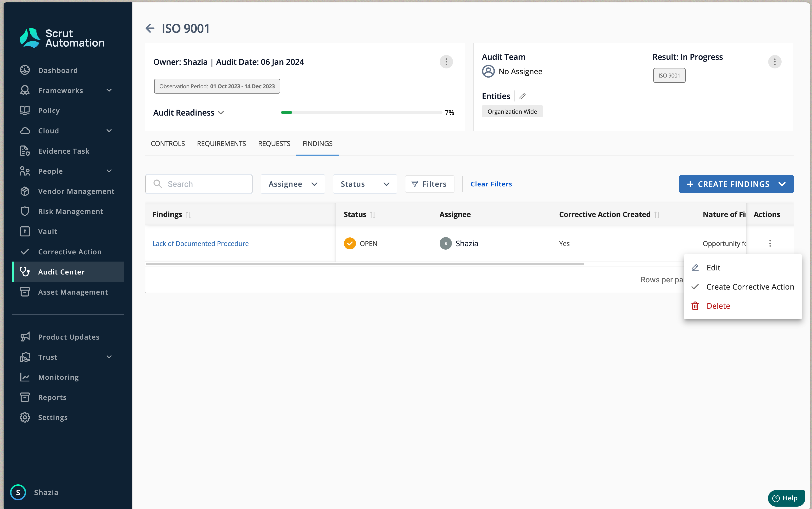
Task: Click the Asset Management archive icon
Action: click(25, 292)
